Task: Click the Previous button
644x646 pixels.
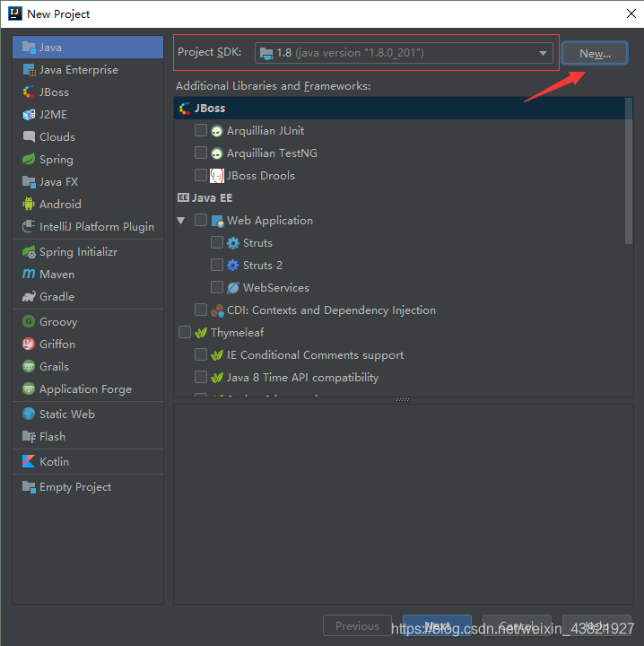Action: tap(357, 626)
